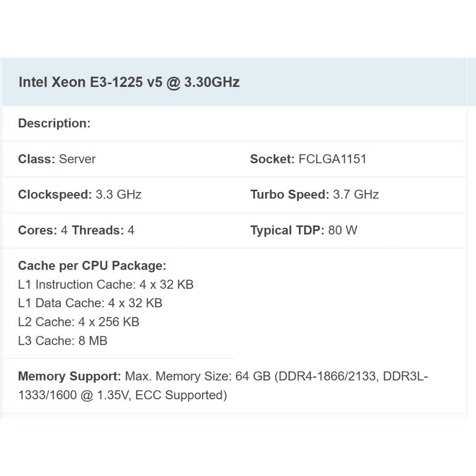Click the L3 Cache 8 MB line
Viewport: 476px width, 476px height.
(63, 341)
